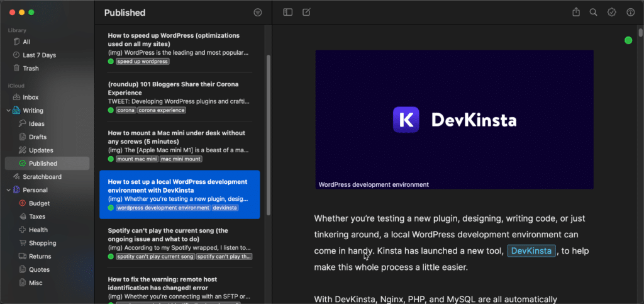Open the Trash in Library
The height and width of the screenshot is (304, 644).
click(x=30, y=68)
